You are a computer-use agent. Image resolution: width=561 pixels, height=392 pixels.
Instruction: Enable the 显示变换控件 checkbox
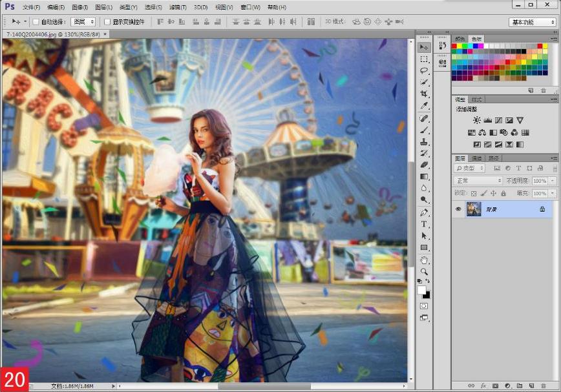(x=107, y=22)
